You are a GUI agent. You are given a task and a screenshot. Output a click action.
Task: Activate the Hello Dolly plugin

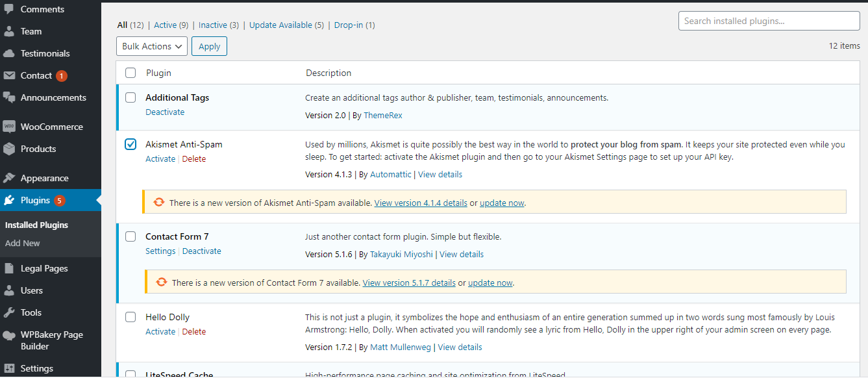tap(160, 331)
